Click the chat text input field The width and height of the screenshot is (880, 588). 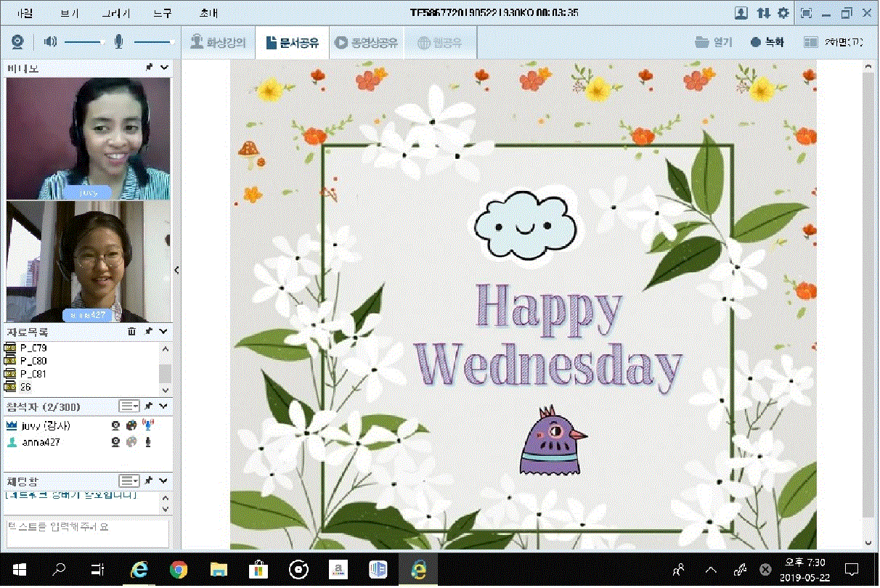87,532
